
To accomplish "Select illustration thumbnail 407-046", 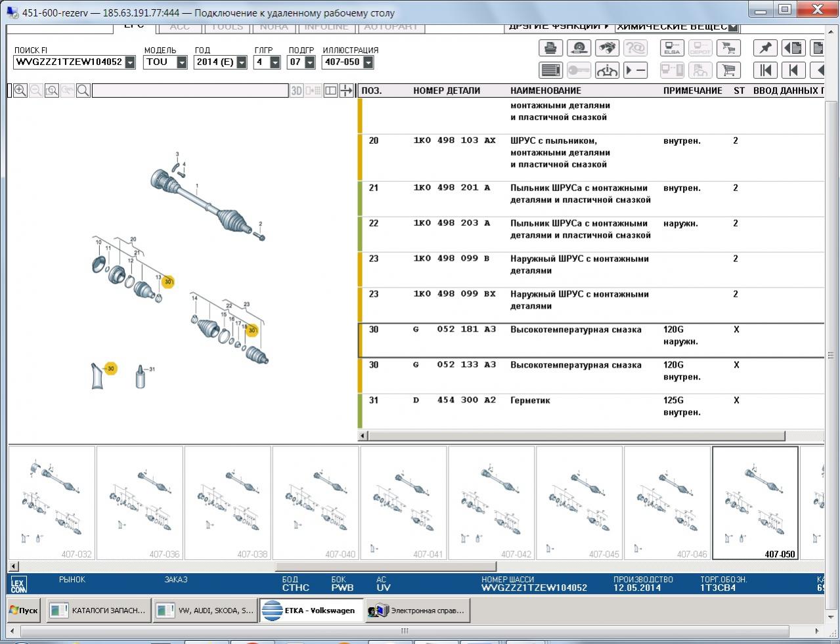I will coord(668,503).
